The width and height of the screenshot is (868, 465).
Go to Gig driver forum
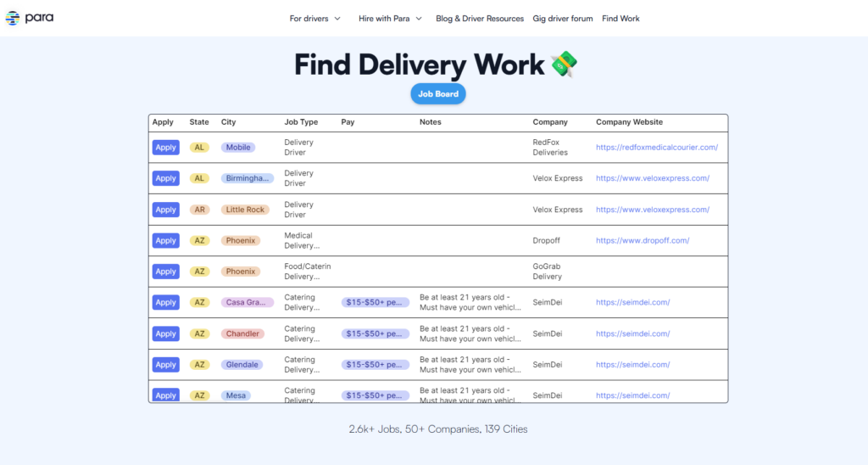click(x=563, y=19)
